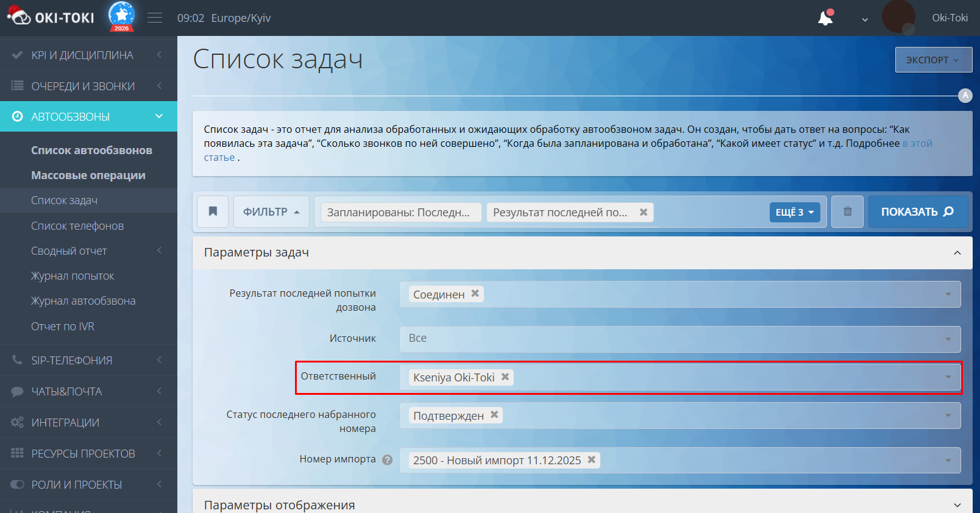The height and width of the screenshot is (513, 980).
Task: Open the user avatar at top right
Action: pos(898,18)
